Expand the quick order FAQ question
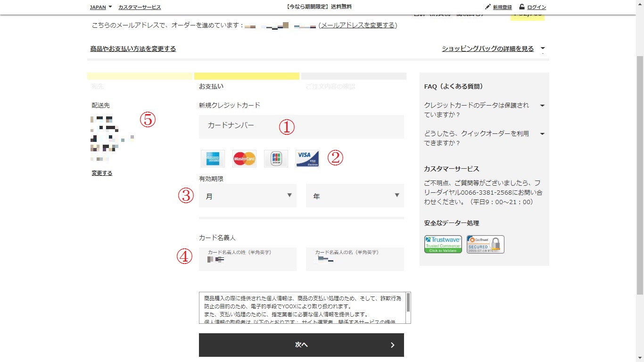The height and width of the screenshot is (362, 644). tap(542, 134)
